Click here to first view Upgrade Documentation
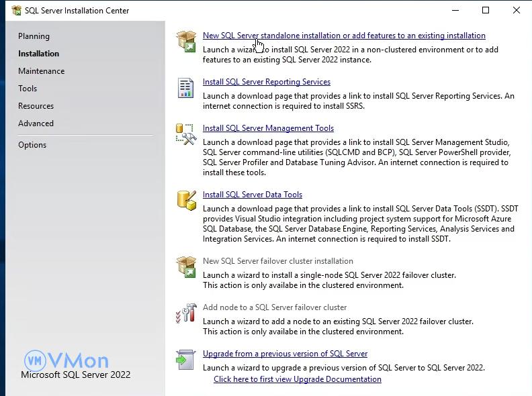 coord(298,379)
